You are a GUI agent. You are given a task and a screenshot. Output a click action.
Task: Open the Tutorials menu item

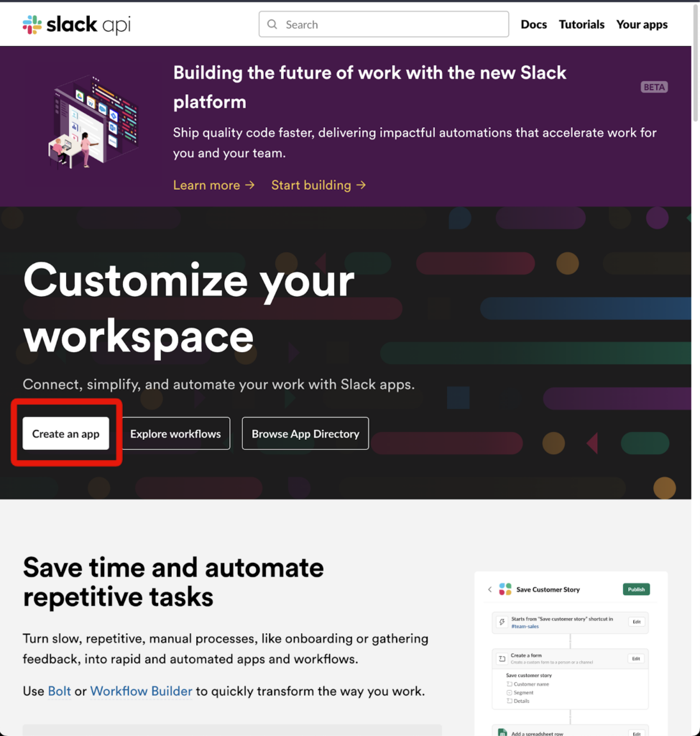coord(581,24)
